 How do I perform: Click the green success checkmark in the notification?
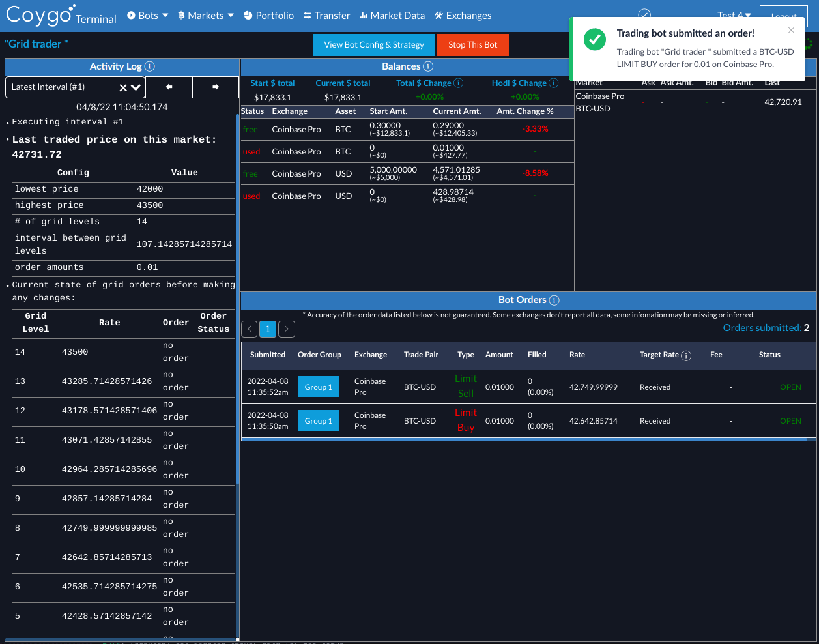pos(594,39)
